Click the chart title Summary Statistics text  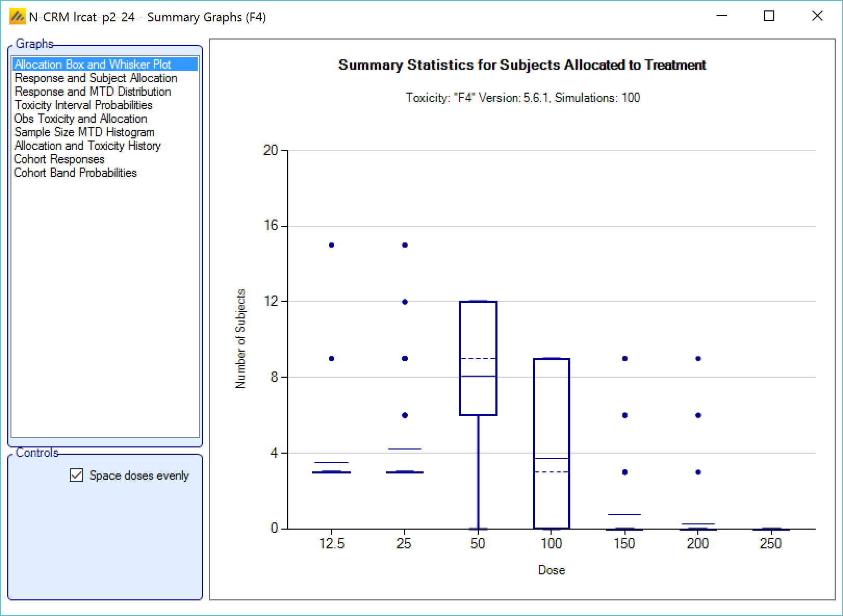coord(522,65)
